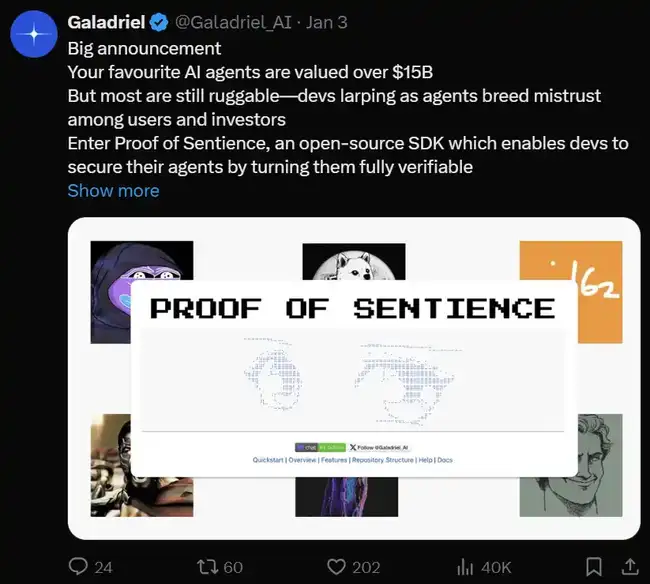Like the post with the heart icon
Viewport: 650px width, 584px height.
click(x=337, y=566)
